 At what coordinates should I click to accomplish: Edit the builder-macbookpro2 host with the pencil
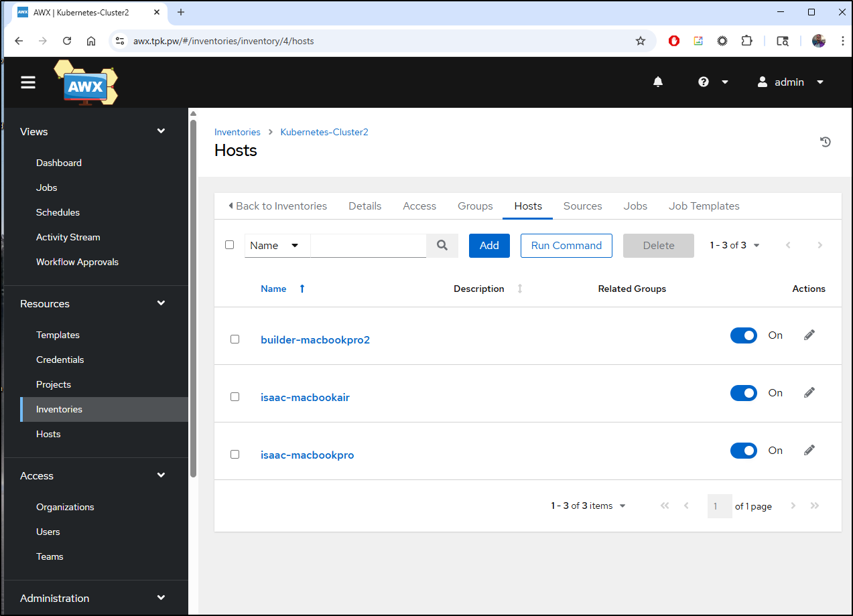coord(809,335)
